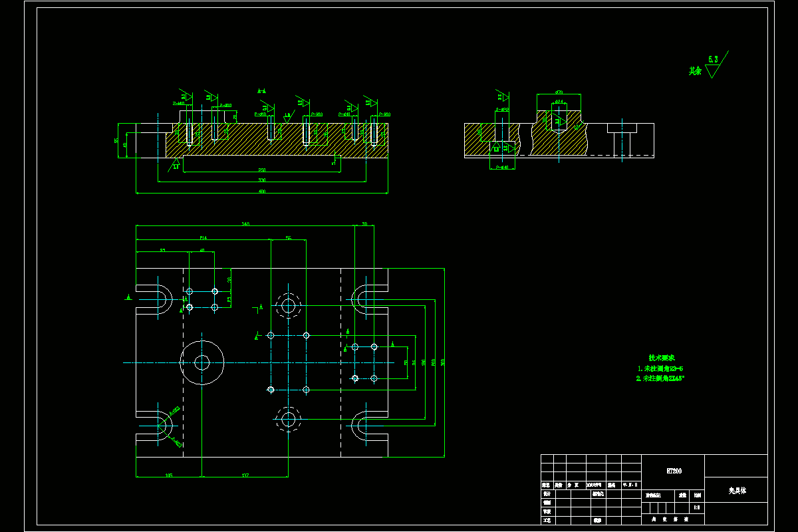Viewport: 798px width, 532px height.
Task: Select the 400 overall length dimension text
Action: point(262,192)
